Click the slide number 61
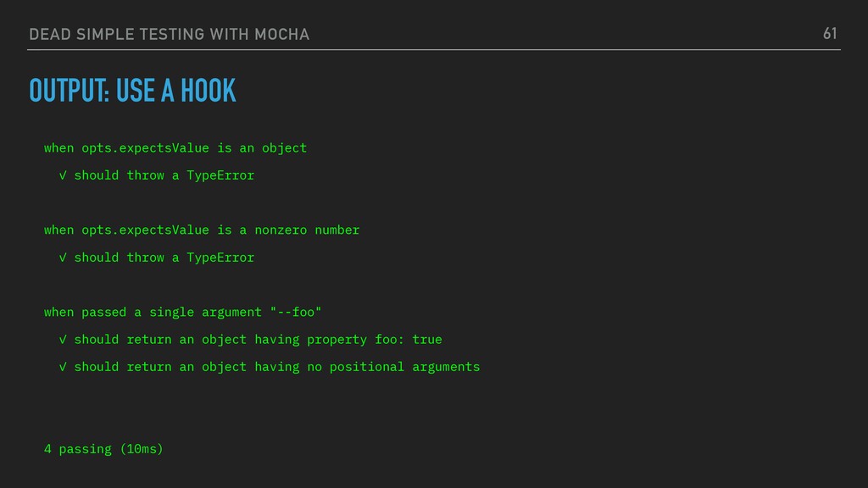This screenshot has width=868, height=488. [830, 34]
